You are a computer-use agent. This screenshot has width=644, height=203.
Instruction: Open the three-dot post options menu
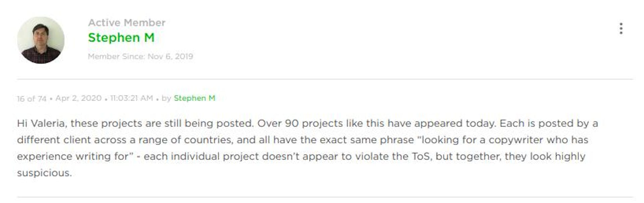point(621,28)
